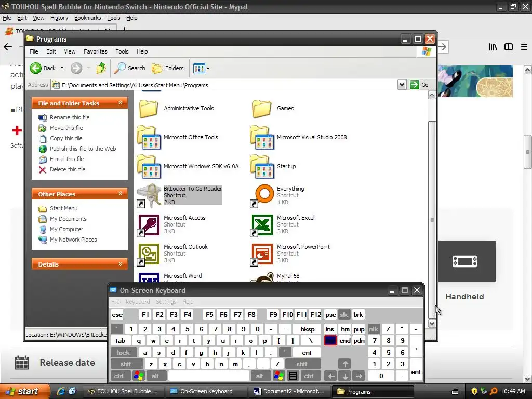Viewport: 532px width, 399px height.
Task: Click the green Forward arrow in Programs window
Action: click(x=76, y=68)
